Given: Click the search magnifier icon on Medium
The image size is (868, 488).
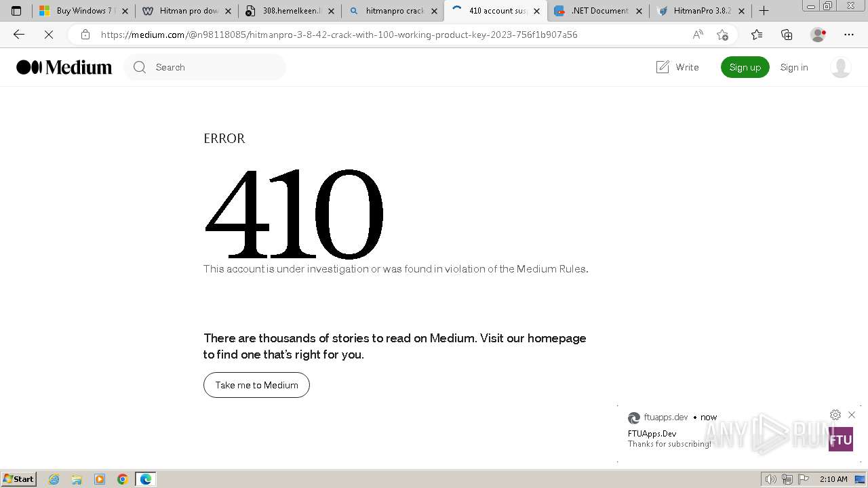Looking at the screenshot, I should pos(140,67).
